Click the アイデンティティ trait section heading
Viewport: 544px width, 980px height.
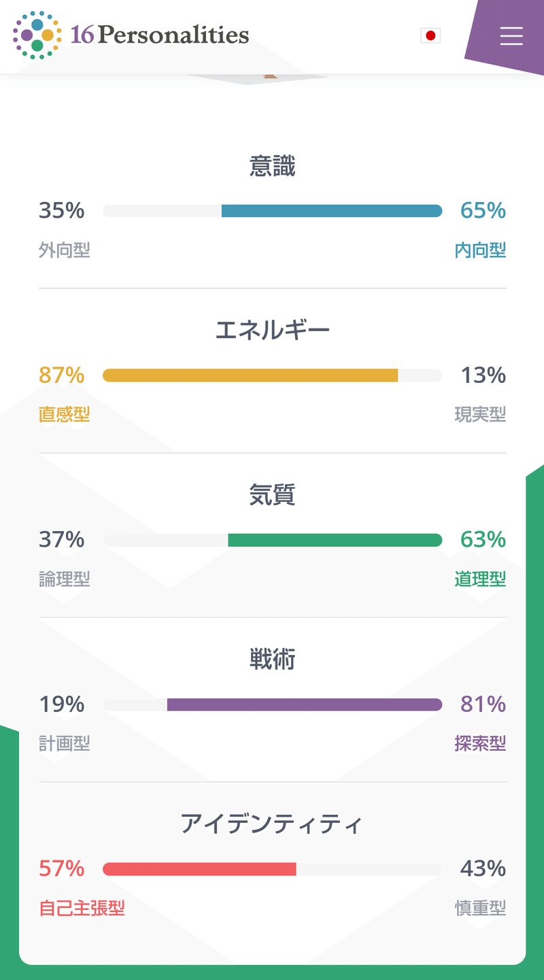click(x=272, y=824)
